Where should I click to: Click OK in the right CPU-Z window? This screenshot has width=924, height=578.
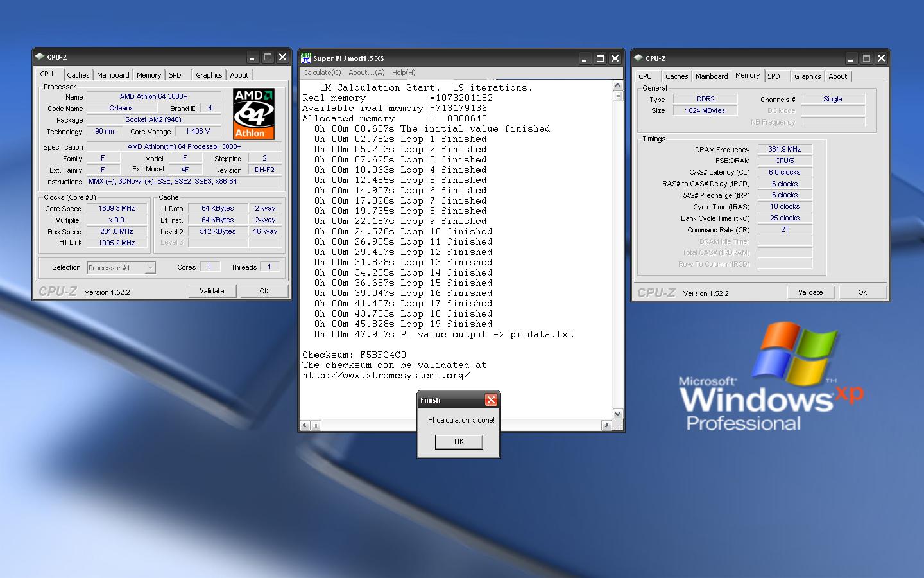862,292
